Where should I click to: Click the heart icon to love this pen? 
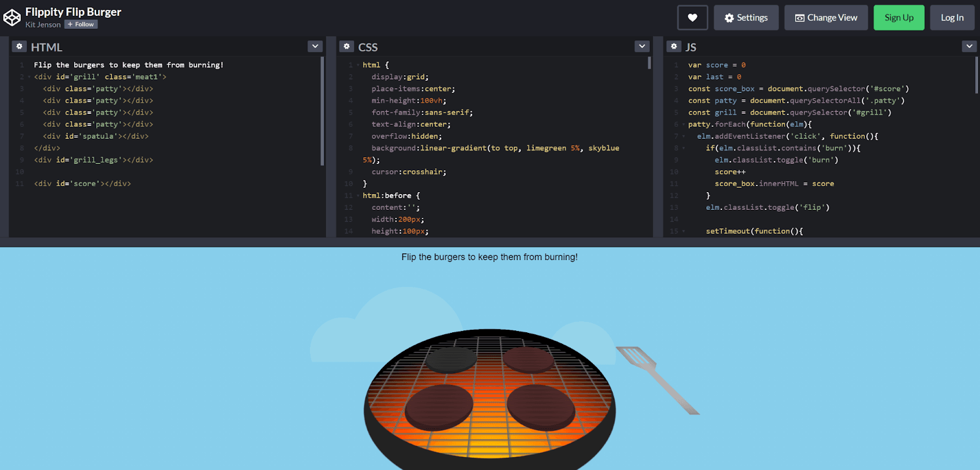tap(692, 18)
